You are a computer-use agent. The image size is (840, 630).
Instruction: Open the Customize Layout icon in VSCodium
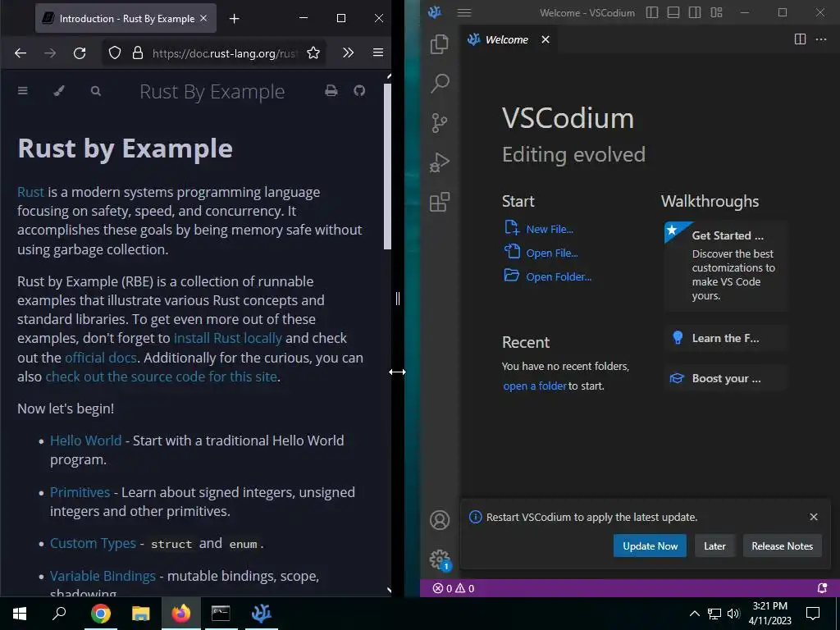(x=716, y=12)
